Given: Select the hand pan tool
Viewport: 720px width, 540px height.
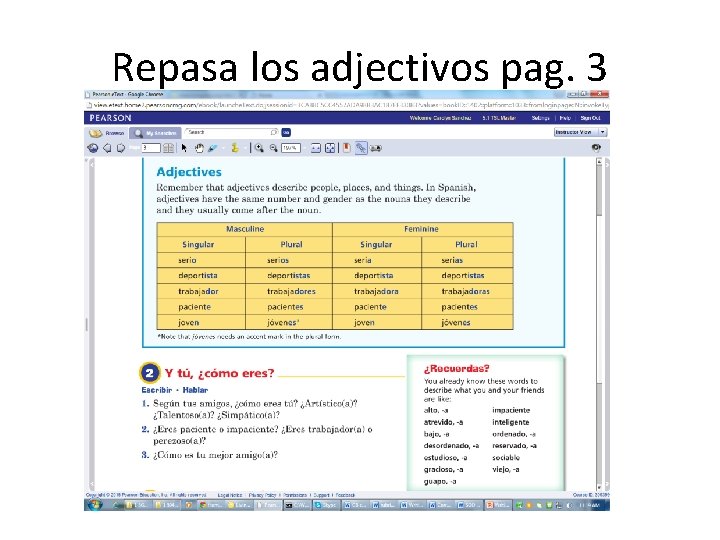Looking at the screenshot, I should [199, 148].
